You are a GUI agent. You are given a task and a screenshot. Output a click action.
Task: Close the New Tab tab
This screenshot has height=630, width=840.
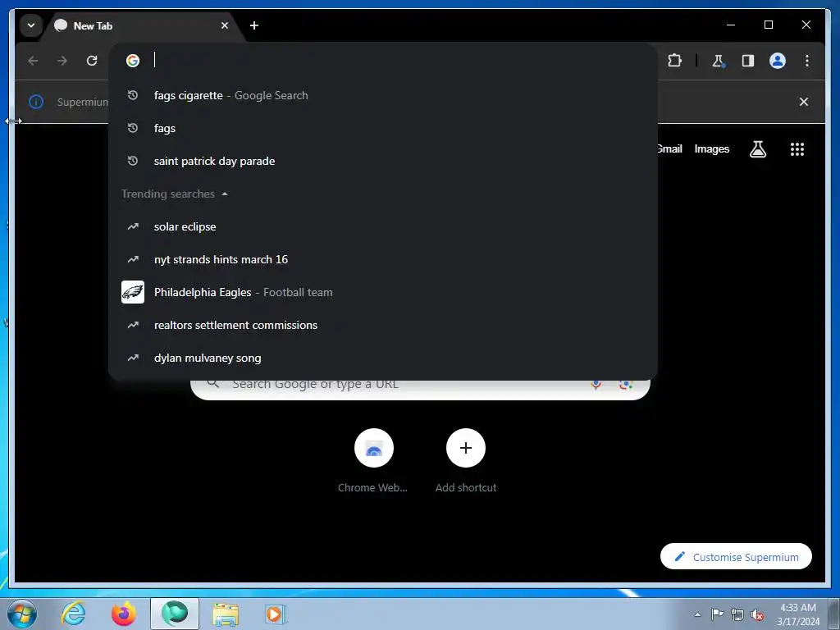pyautogui.click(x=225, y=25)
